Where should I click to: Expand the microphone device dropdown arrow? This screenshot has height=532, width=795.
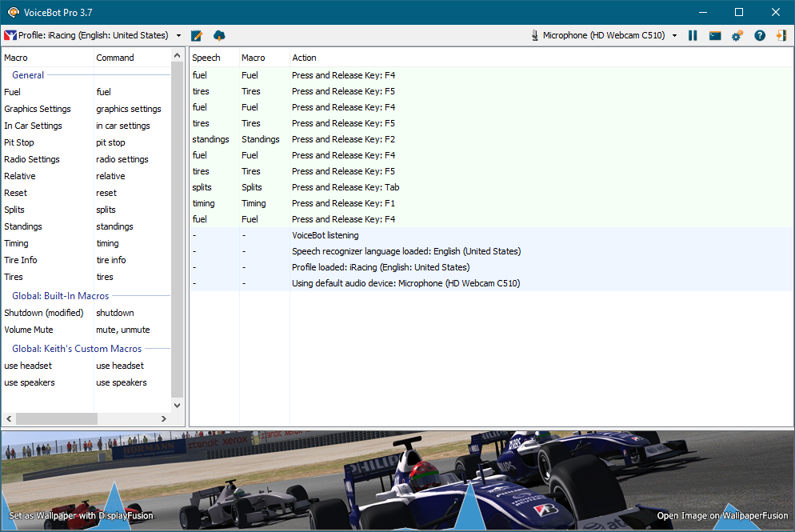pyautogui.click(x=674, y=36)
